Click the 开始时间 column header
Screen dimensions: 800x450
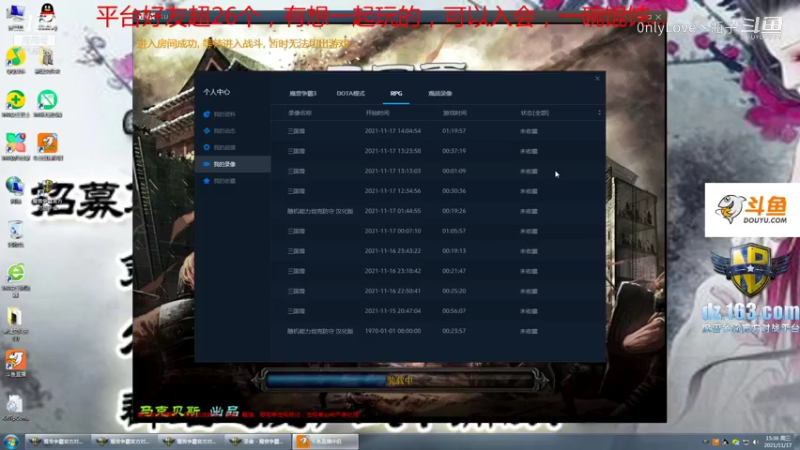pos(377,113)
